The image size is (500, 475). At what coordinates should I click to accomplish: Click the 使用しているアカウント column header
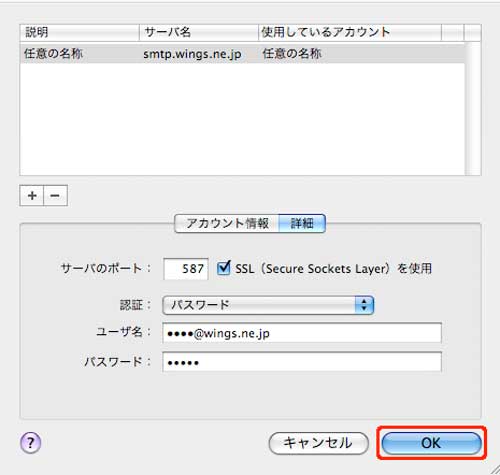pyautogui.click(x=350, y=32)
